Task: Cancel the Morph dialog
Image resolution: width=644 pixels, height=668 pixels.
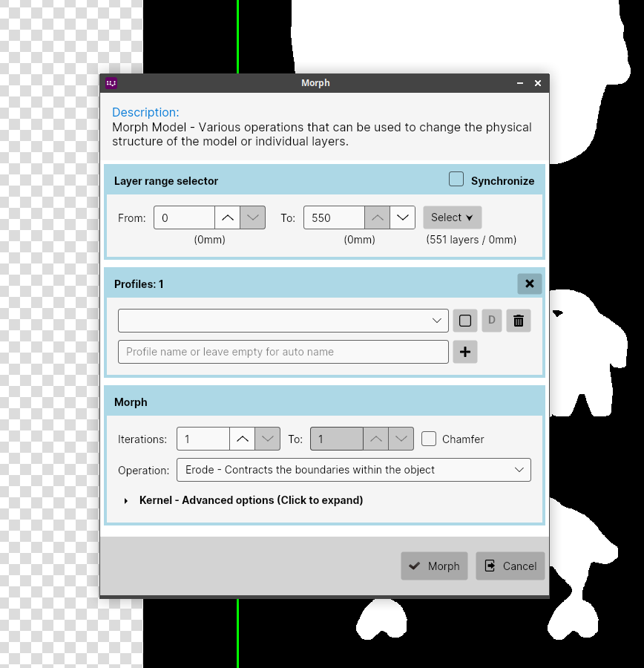Action: 510,566
